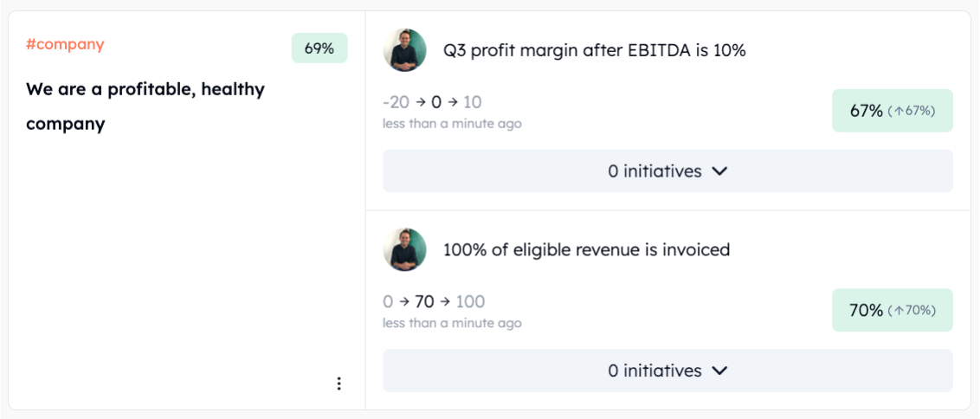The image size is (980, 419).
Task: Expand initiatives chevron under eligible revenue invoiced
Action: pyautogui.click(x=719, y=371)
